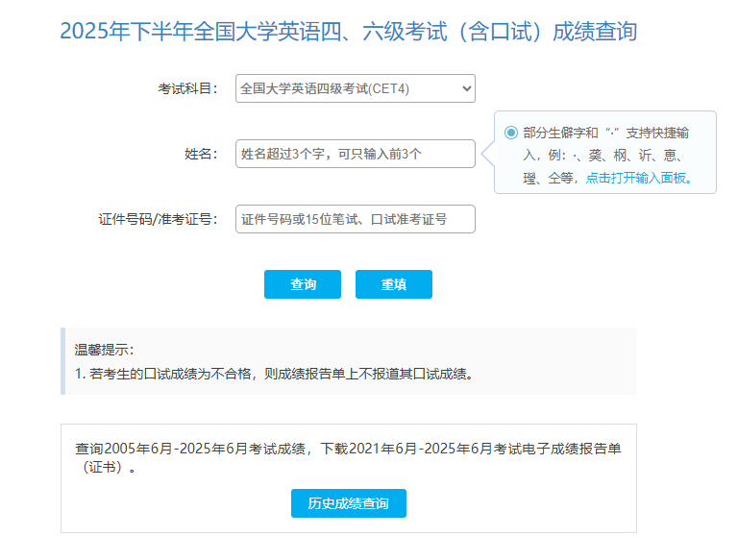This screenshot has width=738, height=560.
Task: Expand the 考试科目 dropdown arrow
Action: coord(467,88)
